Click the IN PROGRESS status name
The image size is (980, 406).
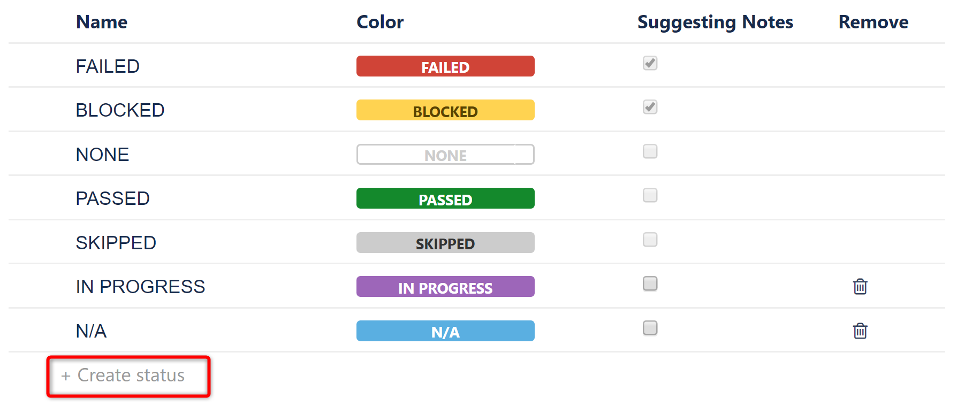click(x=140, y=287)
